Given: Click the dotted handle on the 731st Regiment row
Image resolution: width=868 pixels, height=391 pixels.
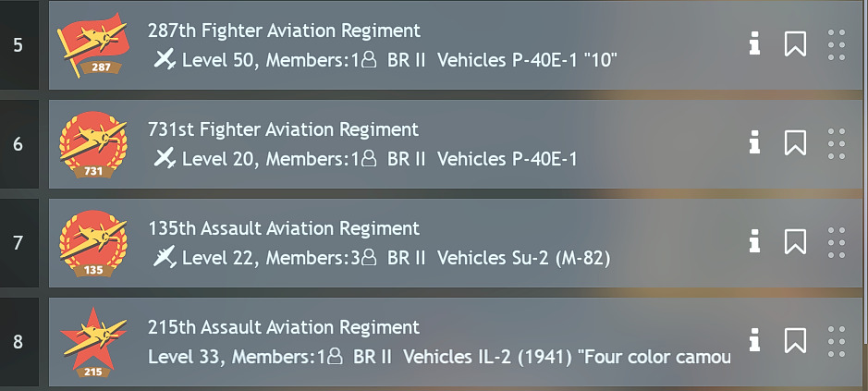Looking at the screenshot, I should point(837,144).
